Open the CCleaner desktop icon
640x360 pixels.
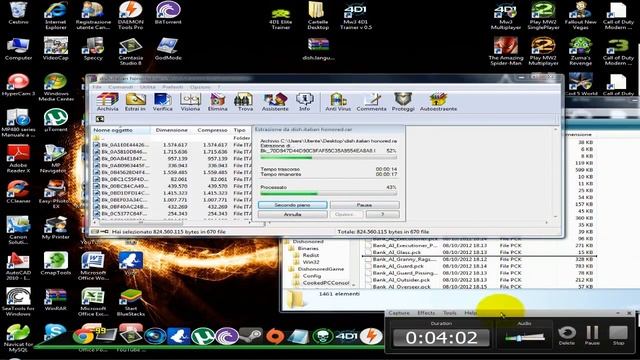coord(18,192)
